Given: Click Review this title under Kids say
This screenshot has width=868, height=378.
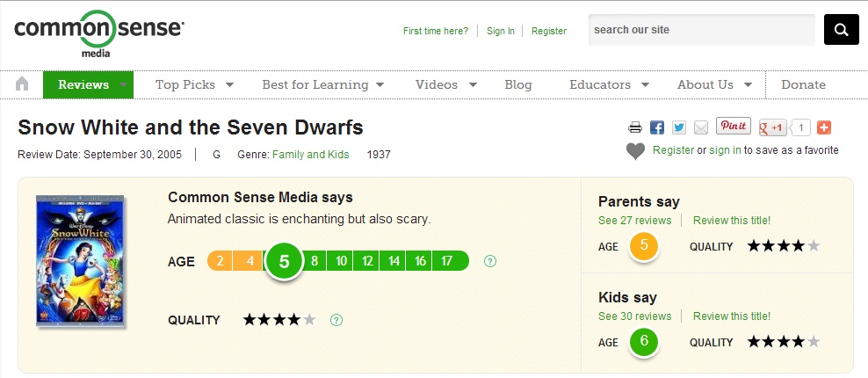Looking at the screenshot, I should pyautogui.click(x=732, y=316).
